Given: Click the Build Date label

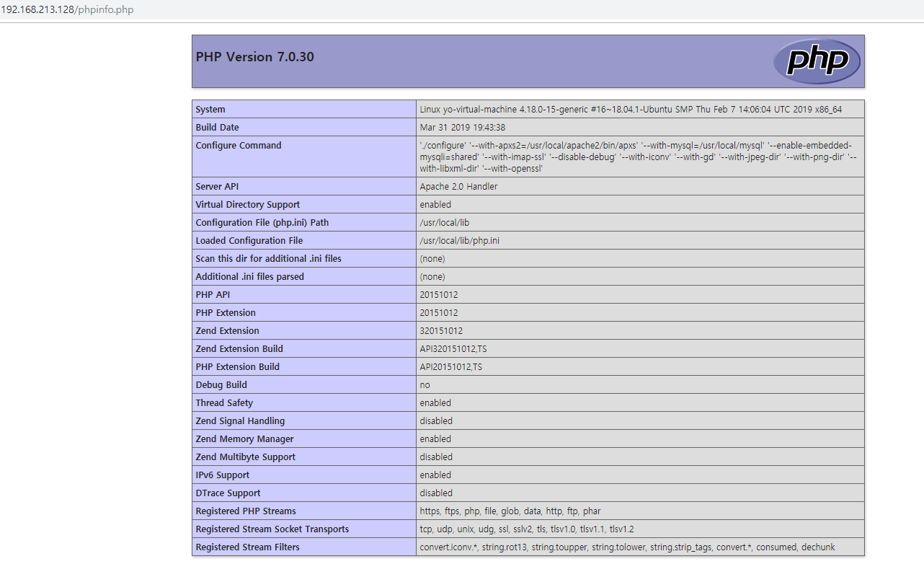Looking at the screenshot, I should pos(217,128).
